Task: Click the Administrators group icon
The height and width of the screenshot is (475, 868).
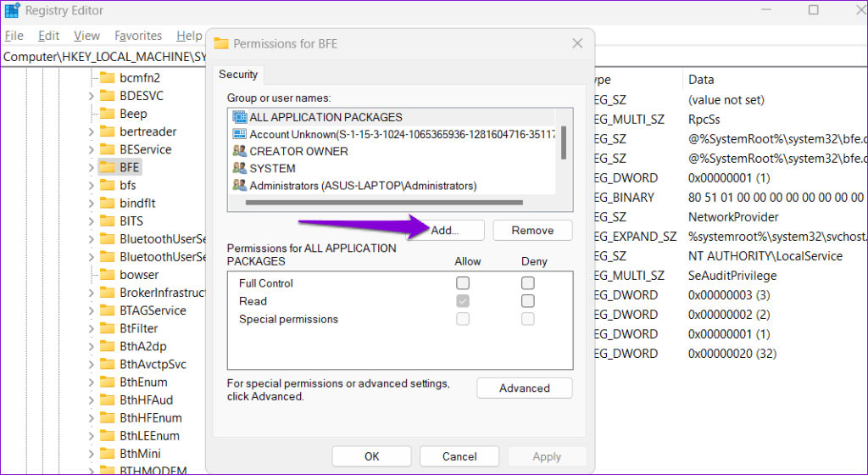Action: coord(239,185)
